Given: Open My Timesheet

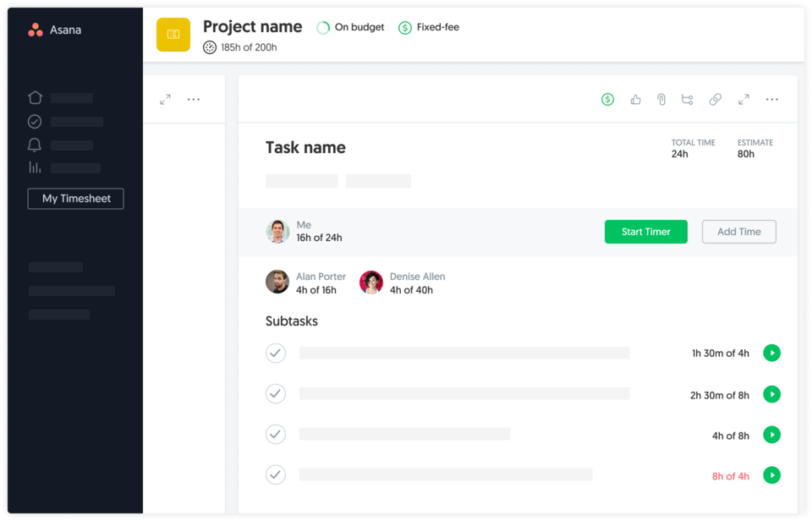Looking at the screenshot, I should tap(75, 198).
